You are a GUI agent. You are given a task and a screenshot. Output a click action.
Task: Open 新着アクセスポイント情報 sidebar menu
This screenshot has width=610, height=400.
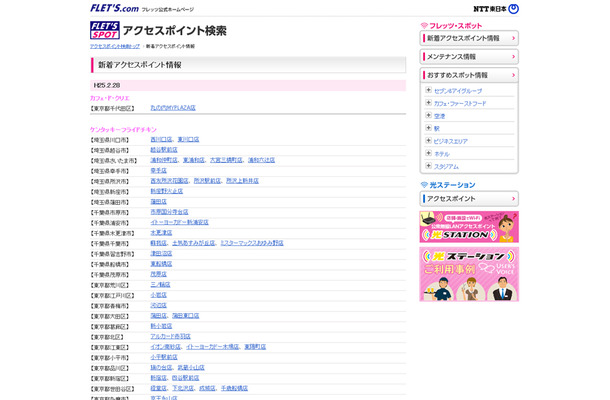click(469, 38)
